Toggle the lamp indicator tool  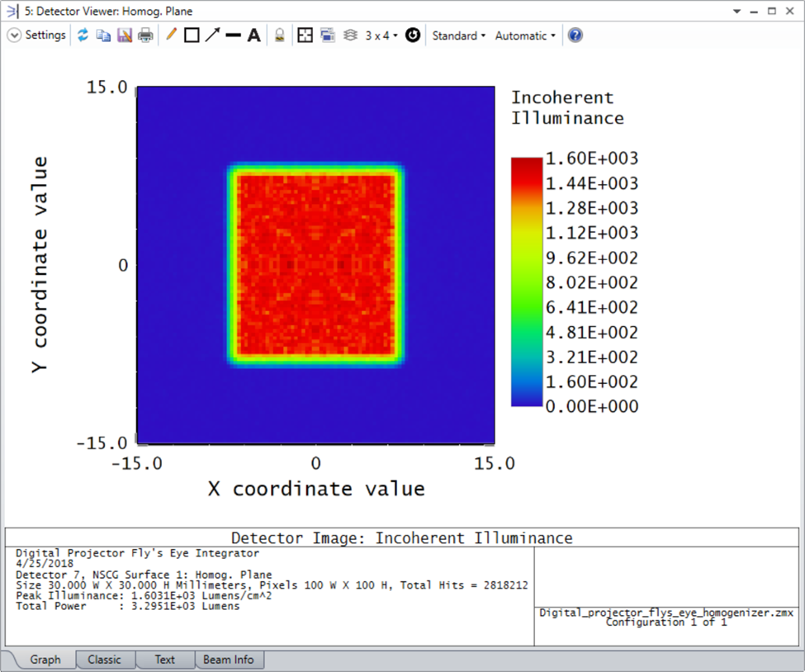pos(281,35)
